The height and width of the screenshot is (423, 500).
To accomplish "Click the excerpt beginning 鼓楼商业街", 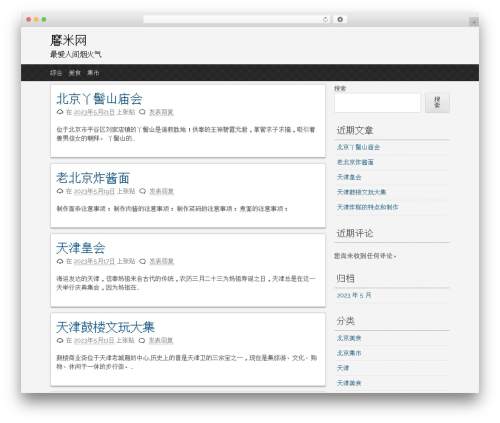I will (187, 362).
